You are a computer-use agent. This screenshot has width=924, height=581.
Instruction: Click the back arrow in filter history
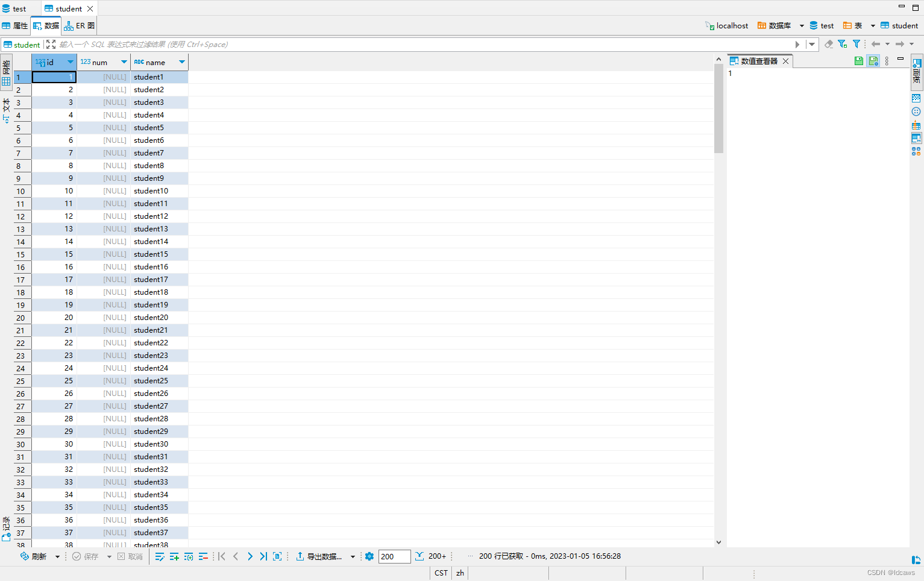(876, 44)
